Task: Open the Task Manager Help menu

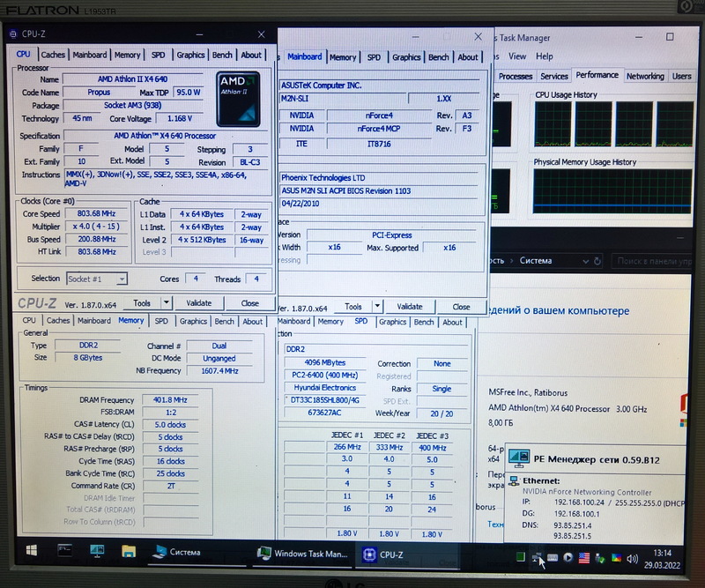Action: tap(544, 56)
